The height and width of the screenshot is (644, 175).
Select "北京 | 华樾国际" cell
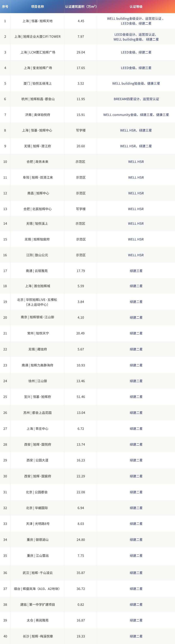[x=37, y=508]
